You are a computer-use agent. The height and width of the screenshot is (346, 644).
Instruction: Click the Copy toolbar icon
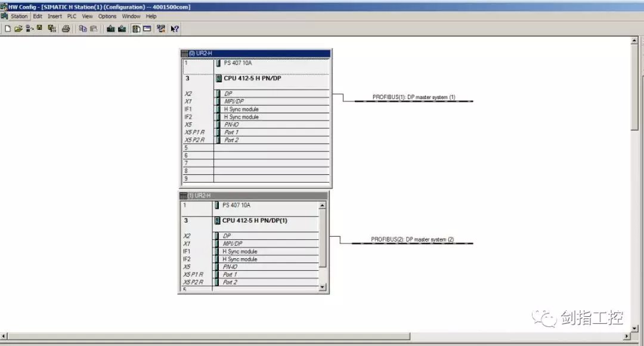(83, 28)
